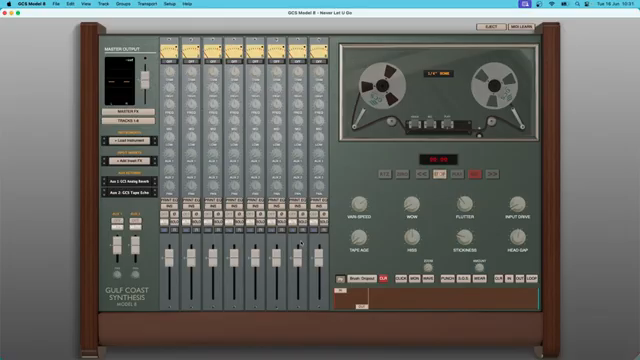The width and height of the screenshot is (640, 360).
Task: Open the Brush Dropout type dropdown
Action: click(x=362, y=279)
